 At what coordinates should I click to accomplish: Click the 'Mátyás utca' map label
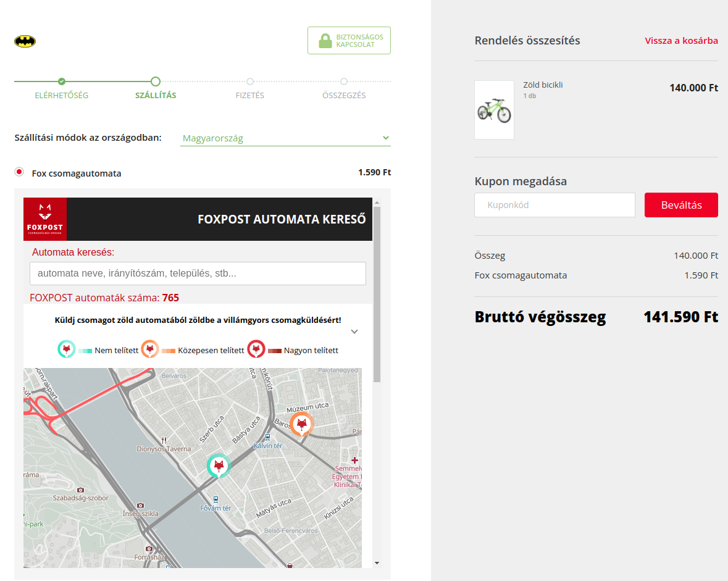274,508
